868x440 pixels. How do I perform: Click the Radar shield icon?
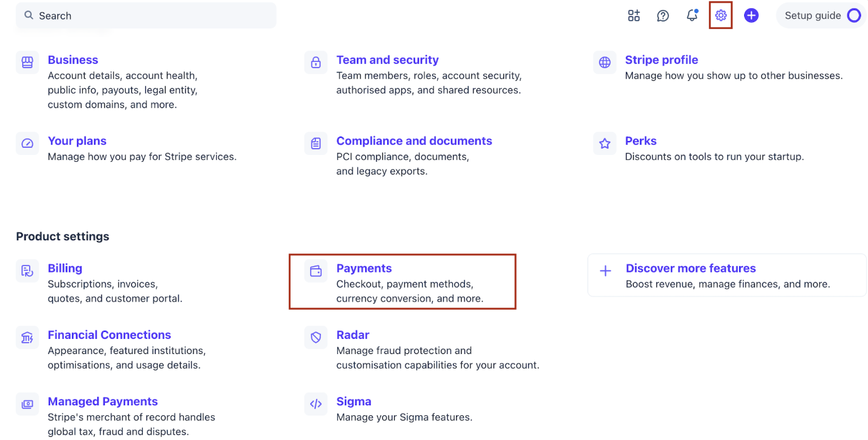316,338
